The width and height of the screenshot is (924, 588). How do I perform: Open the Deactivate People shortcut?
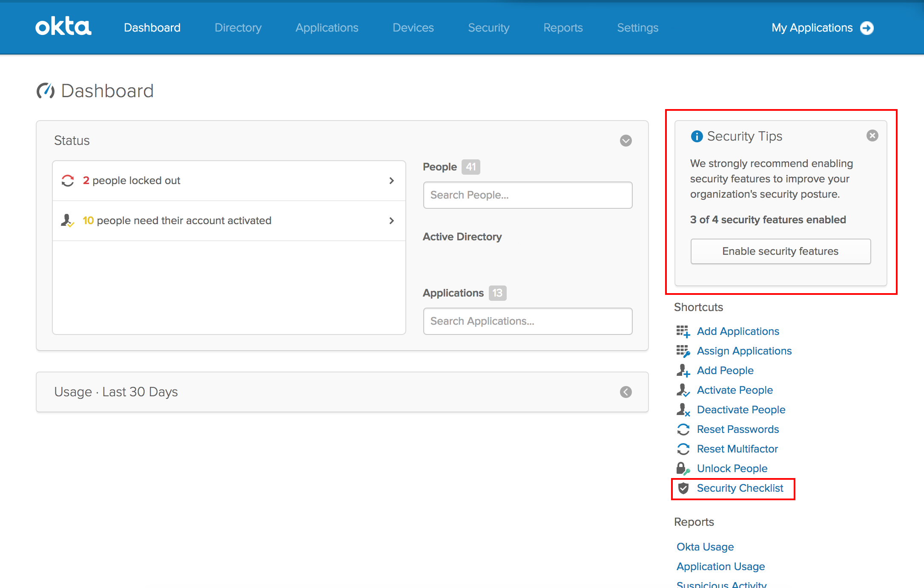coord(741,410)
